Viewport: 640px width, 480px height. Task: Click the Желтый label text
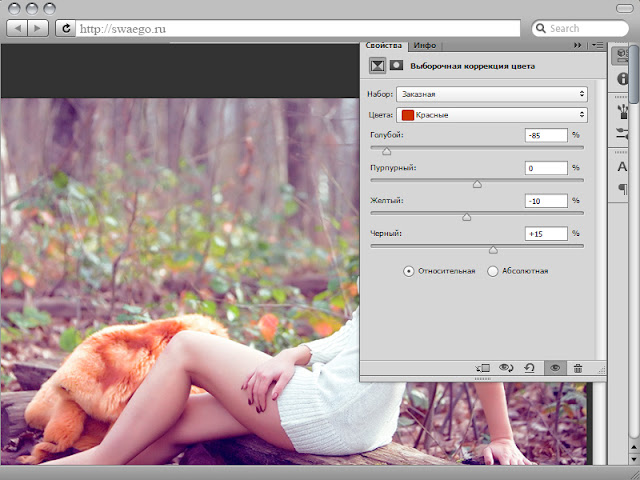pos(387,200)
